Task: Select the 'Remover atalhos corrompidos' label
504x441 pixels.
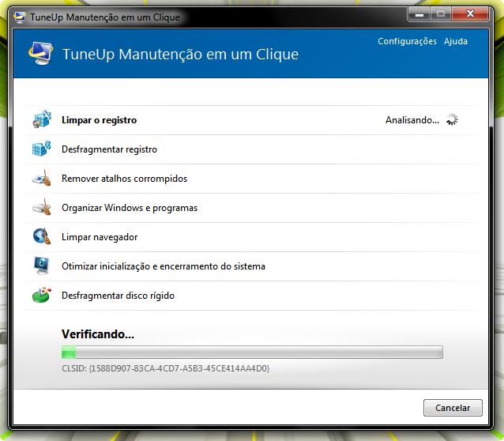Action: tap(124, 179)
